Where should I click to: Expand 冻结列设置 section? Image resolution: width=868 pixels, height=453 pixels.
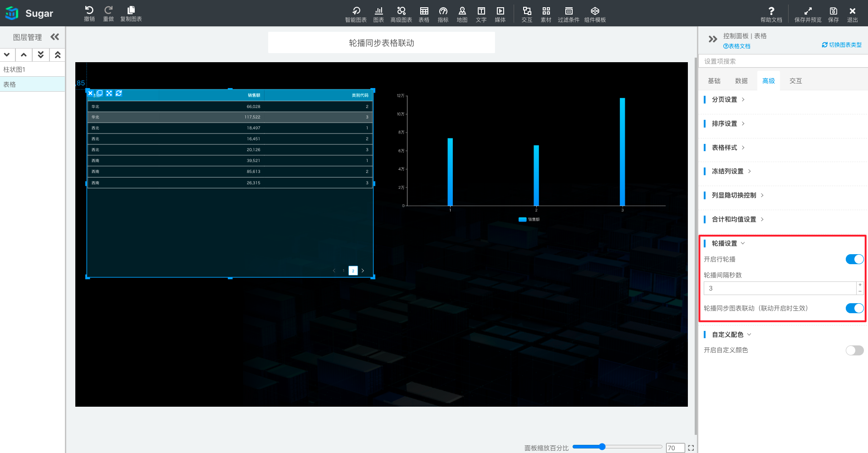tap(731, 171)
